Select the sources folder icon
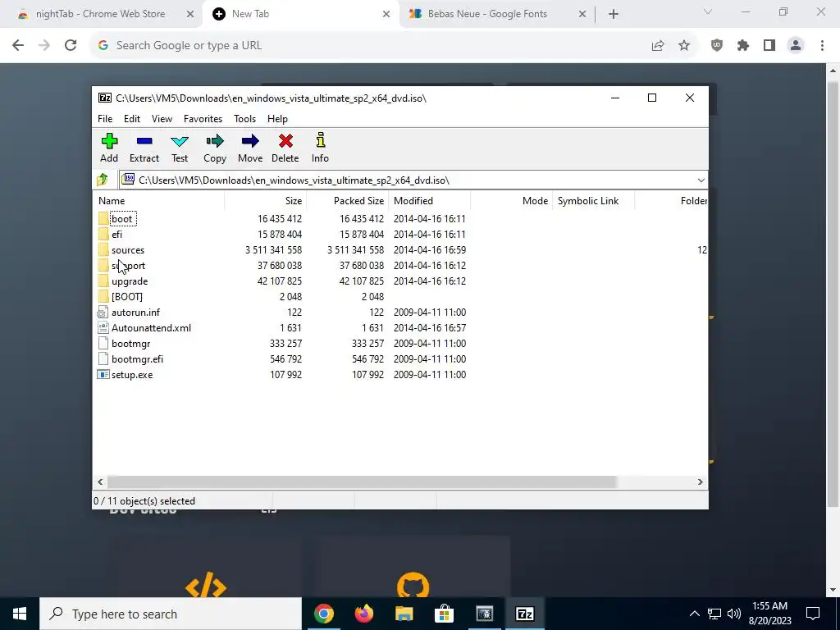The image size is (840, 630). click(x=103, y=249)
